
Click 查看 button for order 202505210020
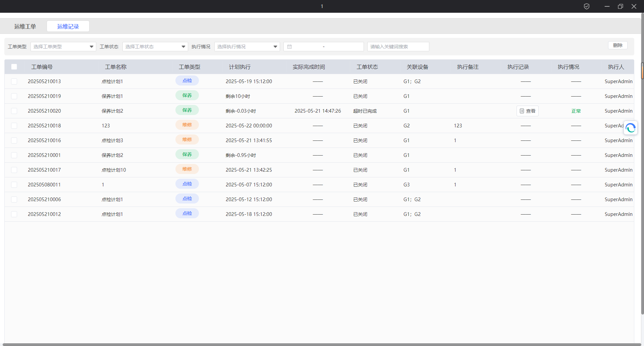click(x=528, y=111)
